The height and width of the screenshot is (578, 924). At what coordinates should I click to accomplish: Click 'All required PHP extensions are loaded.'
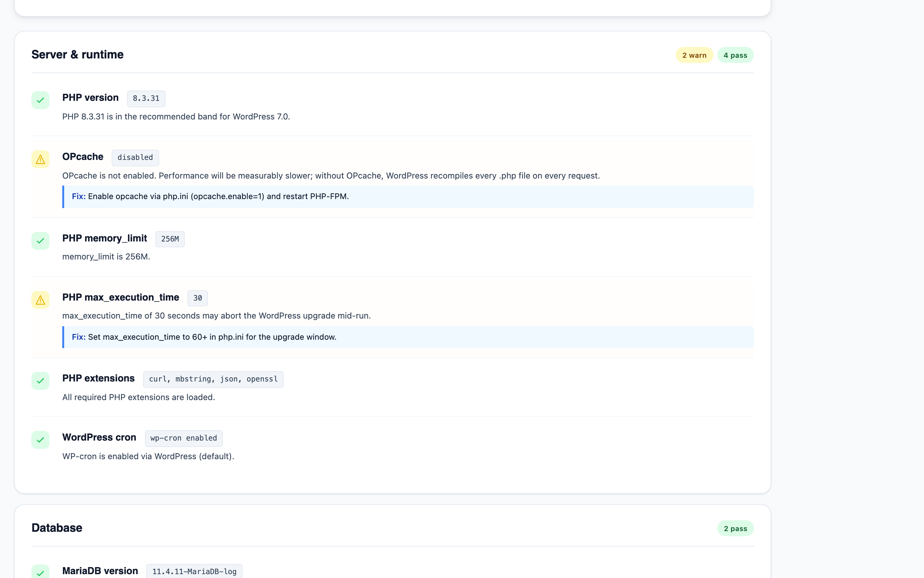point(139,397)
